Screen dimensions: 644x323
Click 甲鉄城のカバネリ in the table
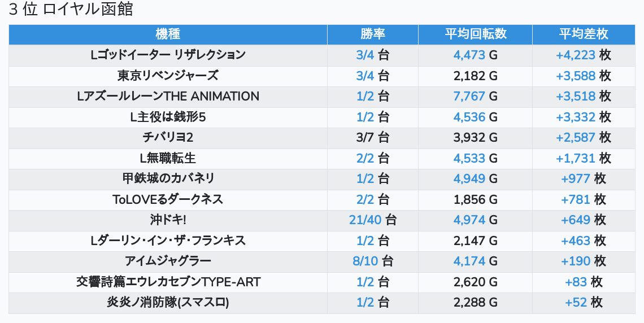point(168,179)
